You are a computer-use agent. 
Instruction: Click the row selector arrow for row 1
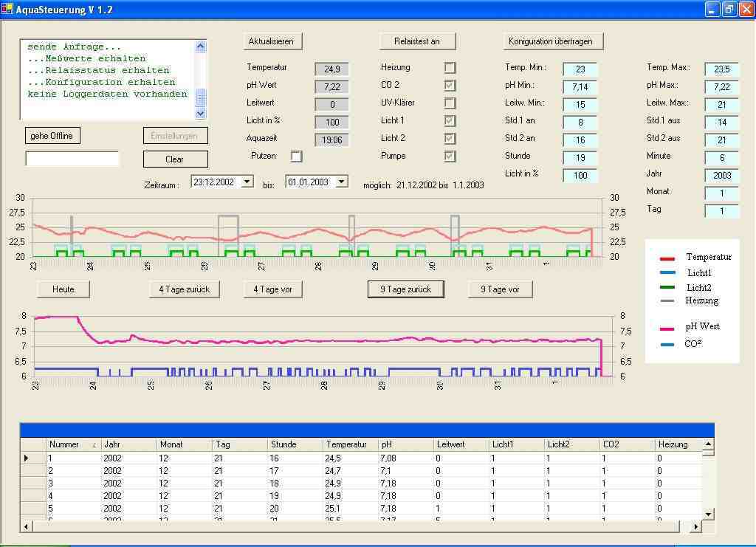point(27,458)
